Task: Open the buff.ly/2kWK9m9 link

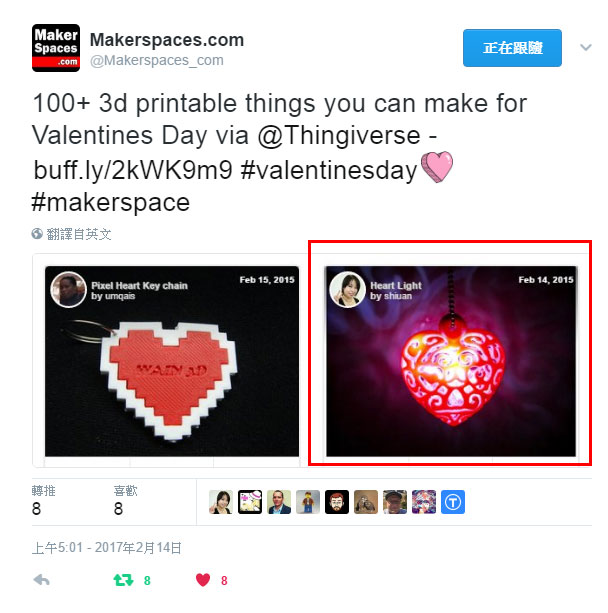Action: point(133,170)
